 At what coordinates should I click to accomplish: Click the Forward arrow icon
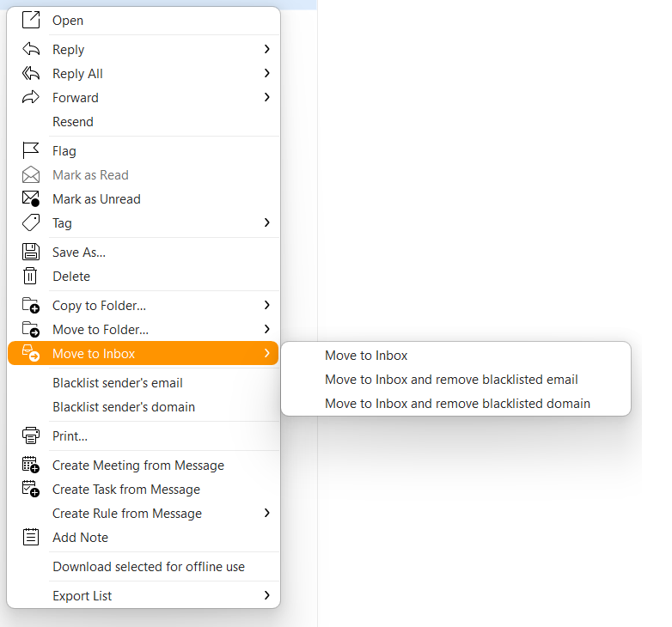click(x=31, y=97)
